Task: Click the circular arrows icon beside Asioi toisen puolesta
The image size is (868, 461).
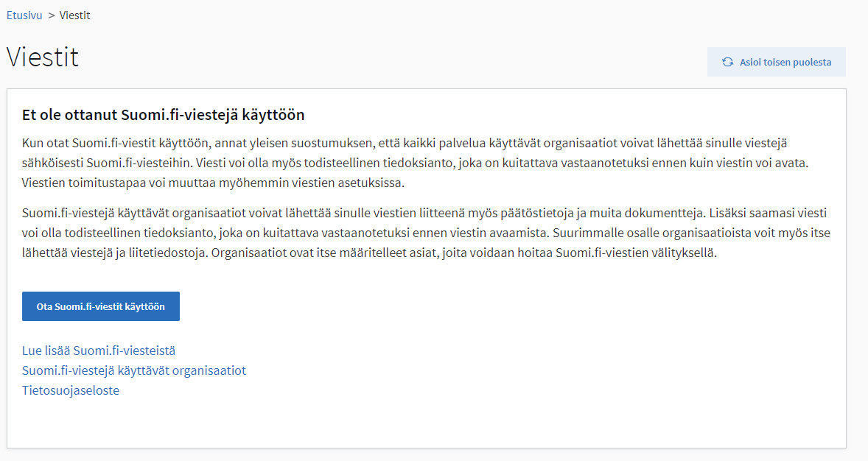Action: 727,62
